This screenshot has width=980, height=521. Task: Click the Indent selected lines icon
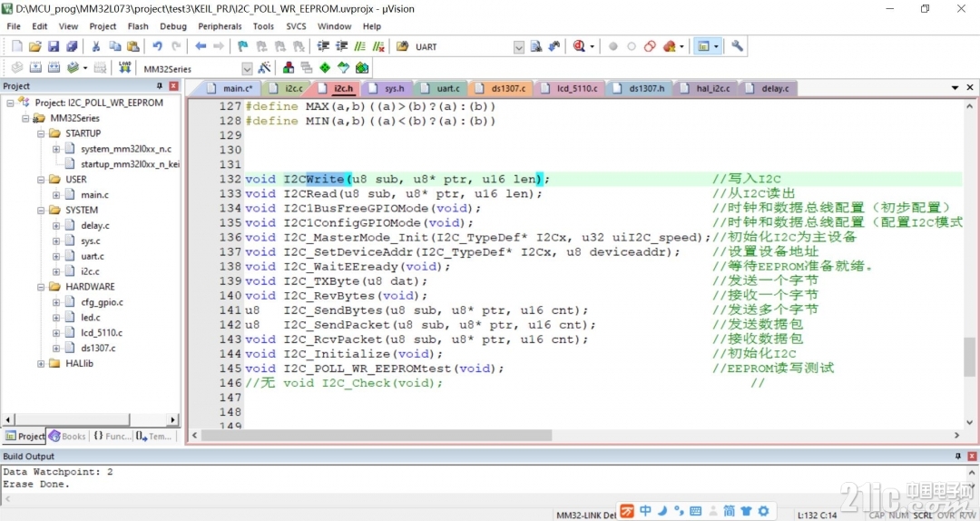coord(323,46)
